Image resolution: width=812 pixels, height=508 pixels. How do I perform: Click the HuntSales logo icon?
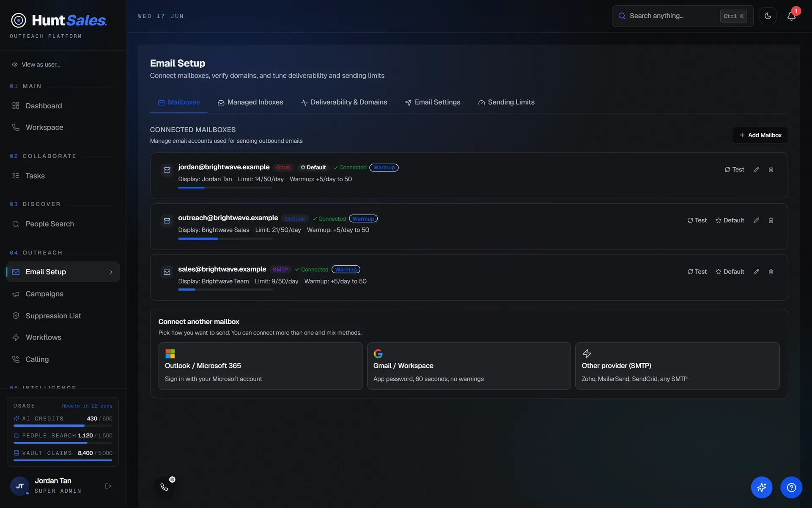click(18, 20)
